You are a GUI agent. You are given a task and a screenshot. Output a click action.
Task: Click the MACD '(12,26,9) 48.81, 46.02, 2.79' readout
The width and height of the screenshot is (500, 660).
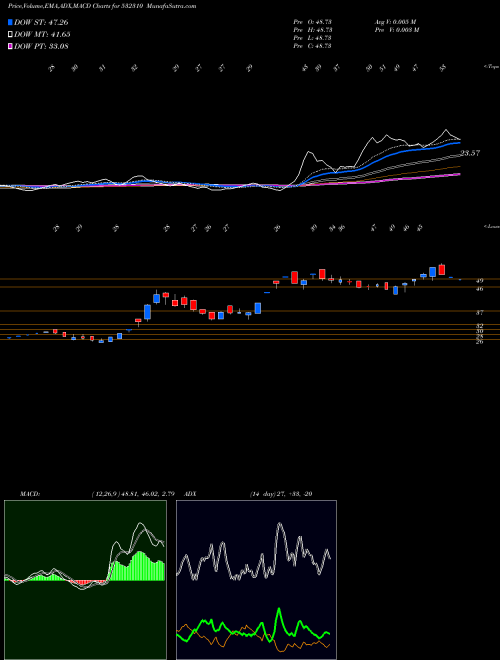[x=133, y=494]
